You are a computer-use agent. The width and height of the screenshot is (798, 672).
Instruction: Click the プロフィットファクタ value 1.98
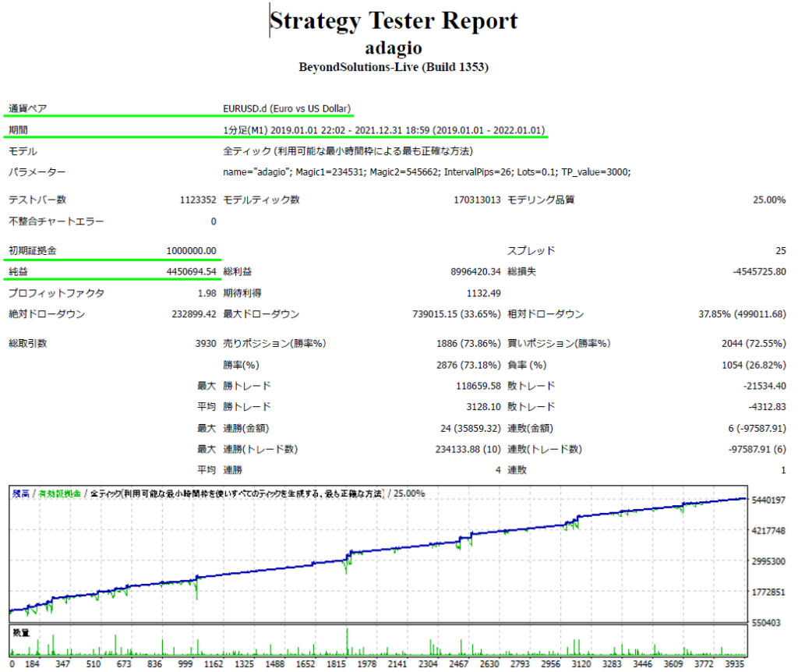(207, 293)
